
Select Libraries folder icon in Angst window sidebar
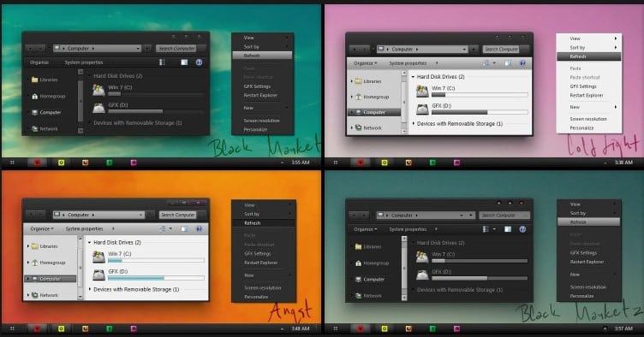click(x=35, y=246)
